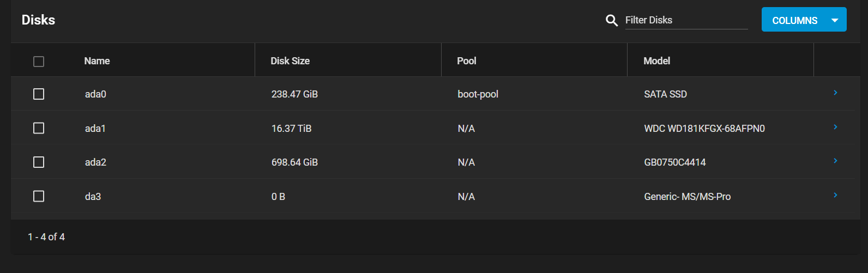Select the ada0 disk name

[x=95, y=94]
